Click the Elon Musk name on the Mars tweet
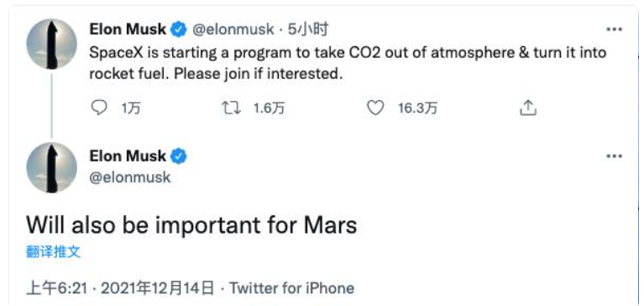The width and height of the screenshot is (644, 306). (128, 156)
